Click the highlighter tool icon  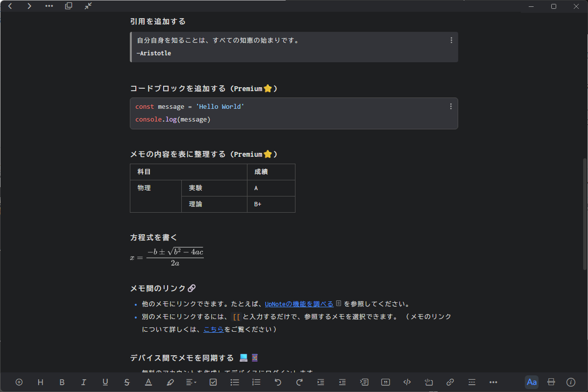point(170,382)
